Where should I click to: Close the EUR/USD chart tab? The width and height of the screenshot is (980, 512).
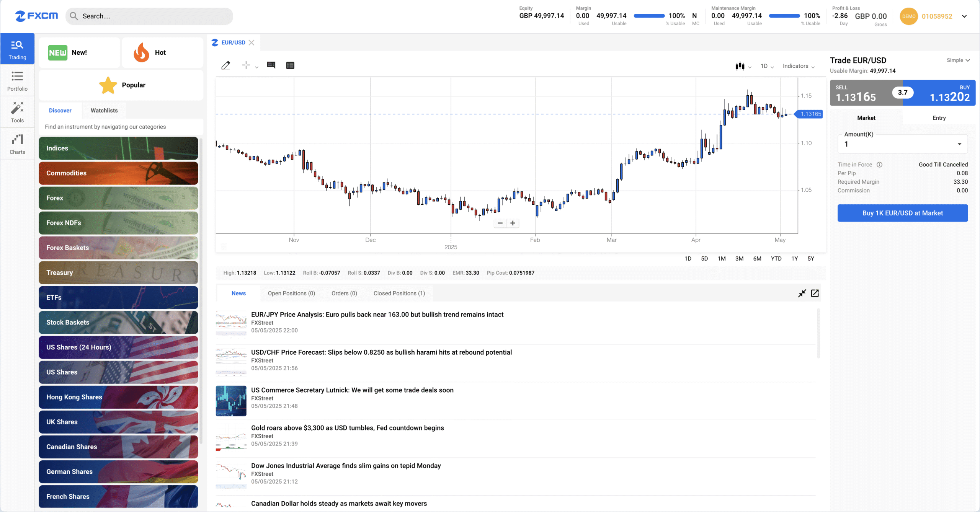coord(252,42)
